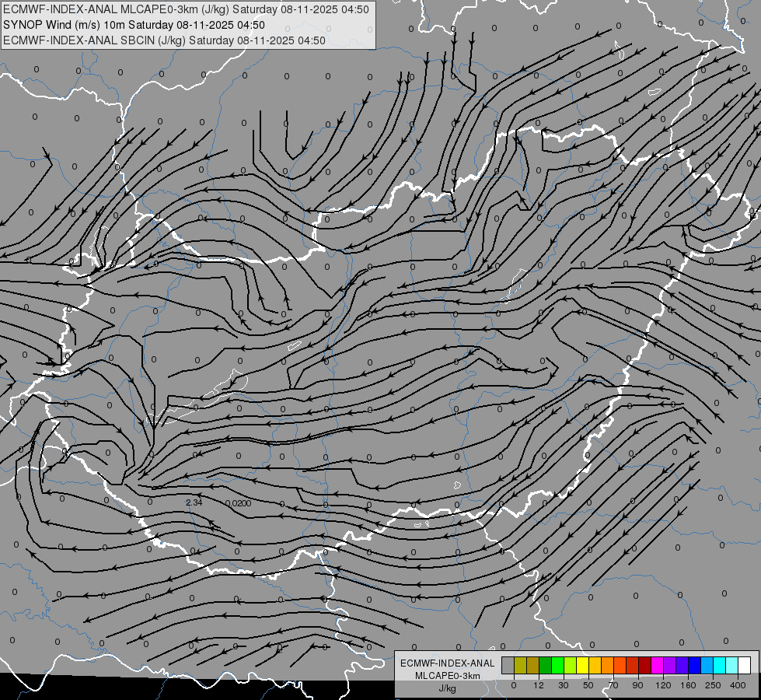Pick the cyan legend swatch right of 250
Viewport: 761px width, 700px height.
(x=720, y=665)
